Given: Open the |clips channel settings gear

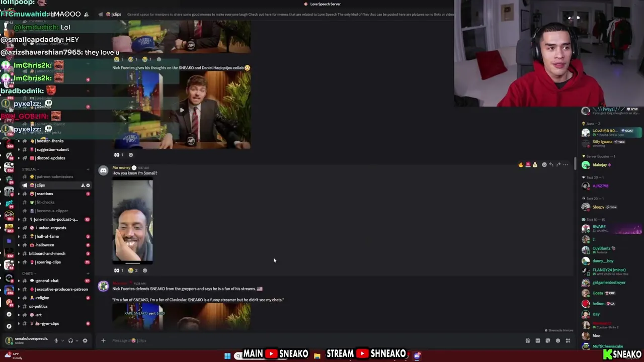Looking at the screenshot, I should coord(88,186).
